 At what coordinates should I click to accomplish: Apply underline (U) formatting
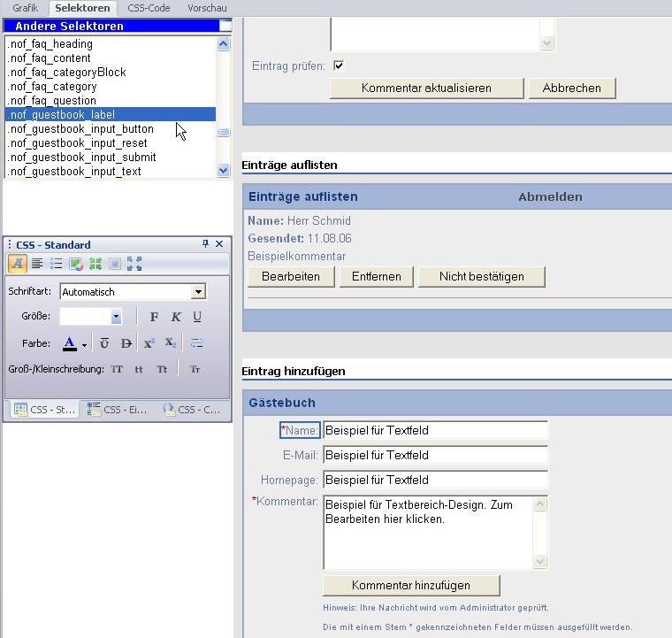pyautogui.click(x=196, y=317)
